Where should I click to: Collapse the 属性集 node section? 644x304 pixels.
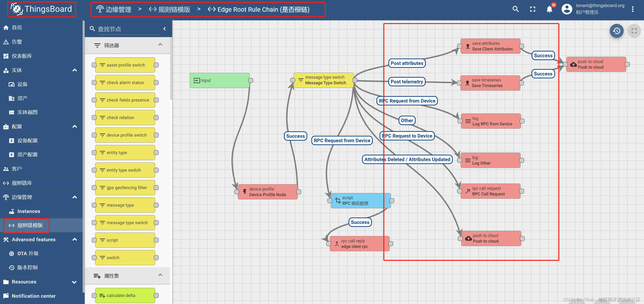coord(160,275)
